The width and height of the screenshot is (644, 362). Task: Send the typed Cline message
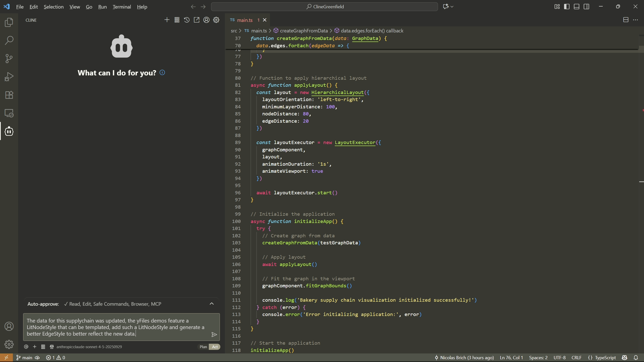click(214, 334)
